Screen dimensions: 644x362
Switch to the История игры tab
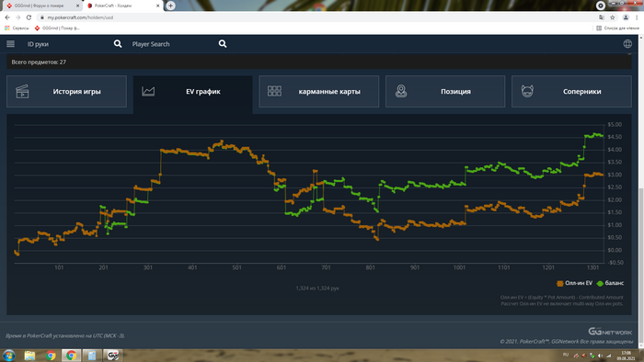pyautogui.click(x=66, y=92)
